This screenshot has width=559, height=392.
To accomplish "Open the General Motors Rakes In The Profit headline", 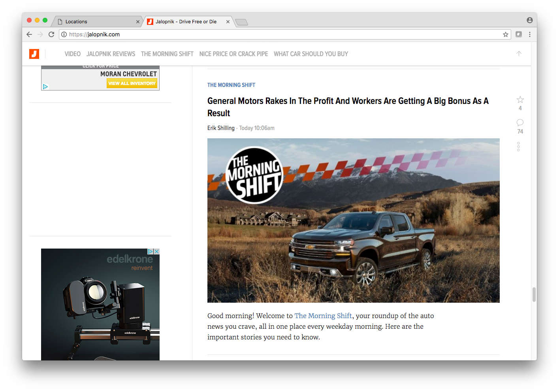I will (x=348, y=107).
